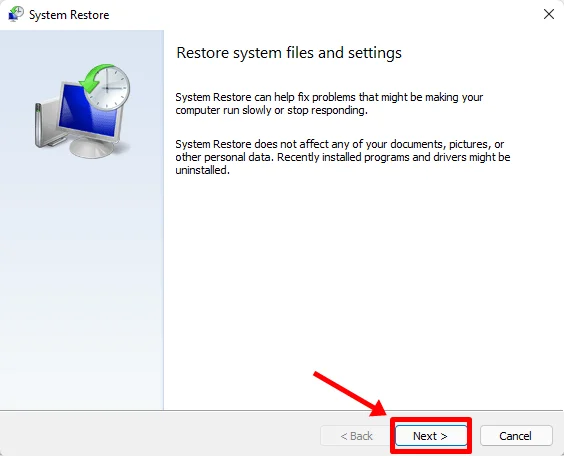Viewport: 564px width, 456px height.
Task: Click the paragraph about fixing slow computer problems
Action: 329,104
